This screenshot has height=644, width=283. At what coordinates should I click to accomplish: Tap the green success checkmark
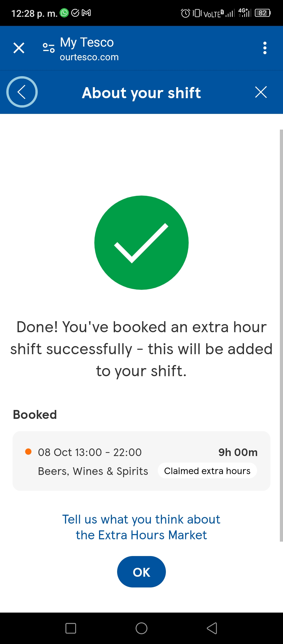coord(141,243)
